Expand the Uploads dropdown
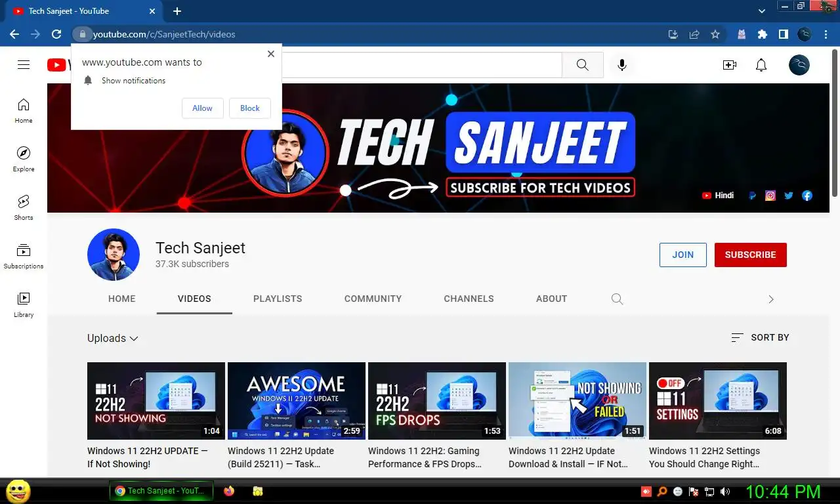 coord(113,338)
